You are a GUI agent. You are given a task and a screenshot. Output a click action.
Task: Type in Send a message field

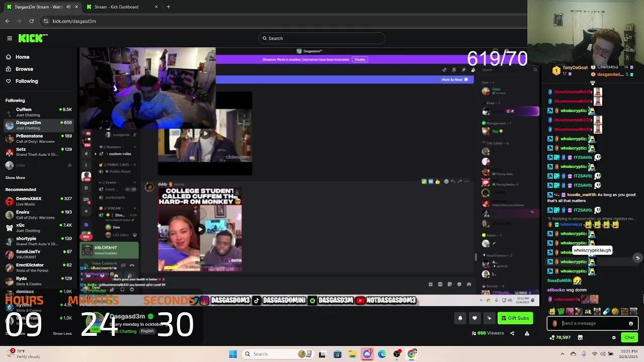coord(593,323)
